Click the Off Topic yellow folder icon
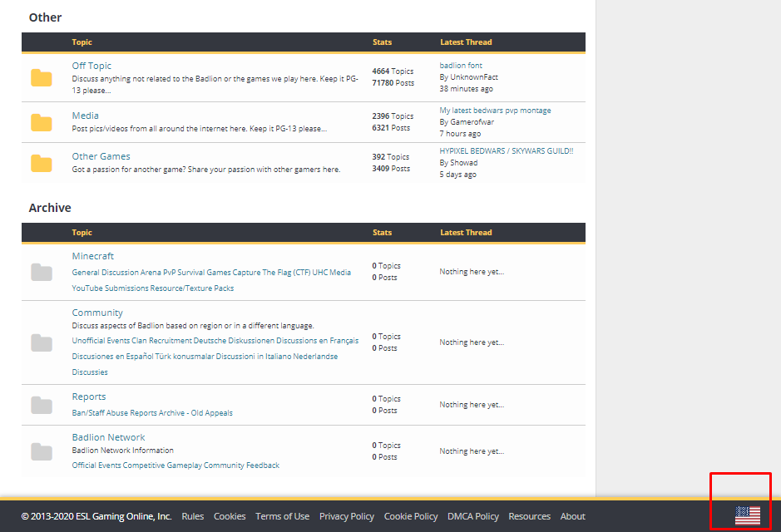 click(x=42, y=78)
